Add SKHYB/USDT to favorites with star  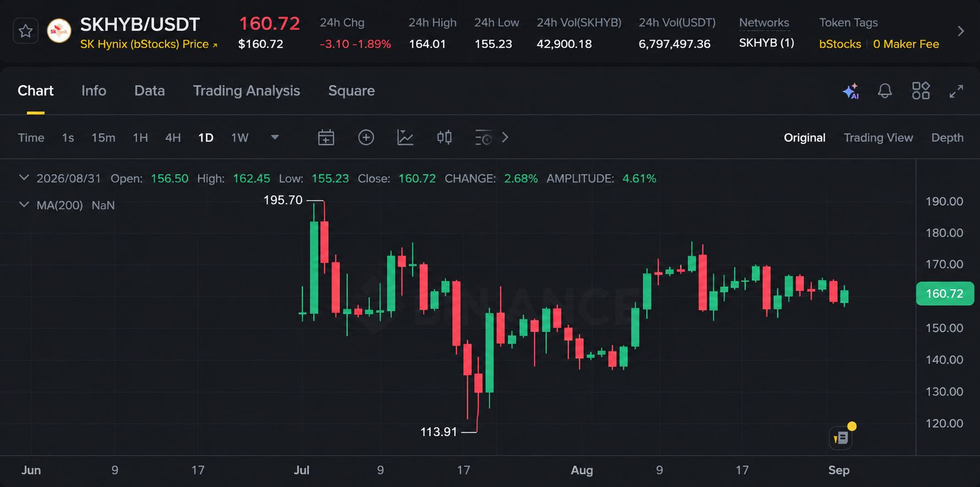[25, 31]
